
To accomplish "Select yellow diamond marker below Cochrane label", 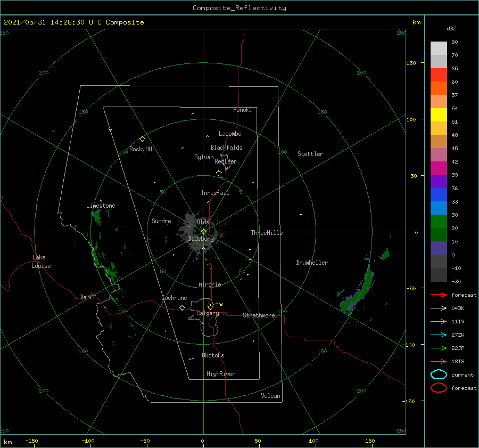I will point(183,307).
